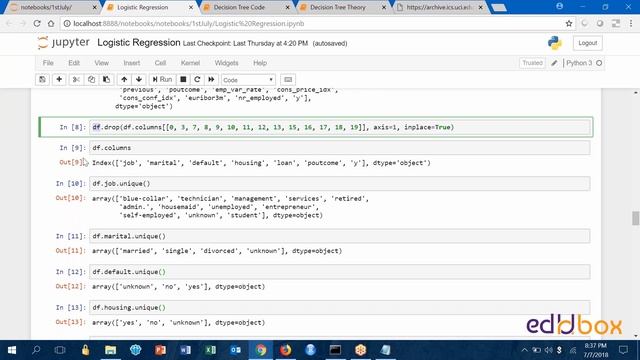Click the pencil edit mode icon
This screenshot has height=360, width=640.
point(554,63)
